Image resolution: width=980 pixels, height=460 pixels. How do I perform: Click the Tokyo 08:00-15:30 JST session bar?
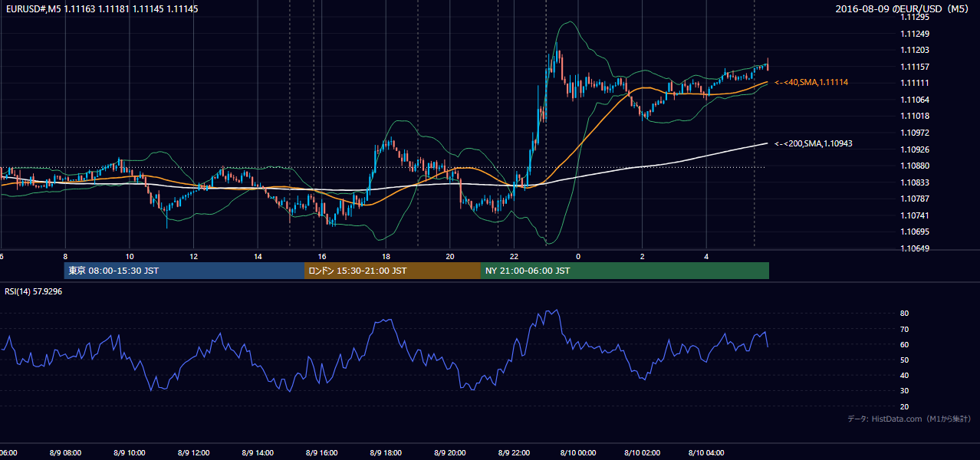coord(185,271)
